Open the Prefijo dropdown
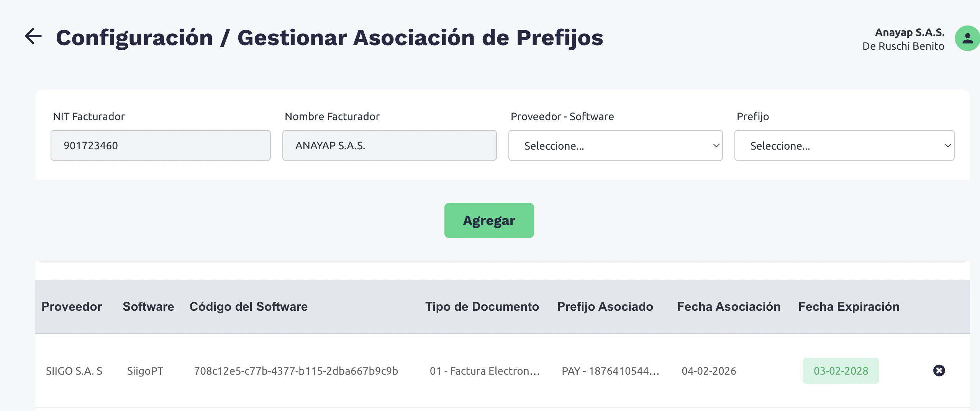Image resolution: width=980 pixels, height=411 pixels. [x=844, y=145]
